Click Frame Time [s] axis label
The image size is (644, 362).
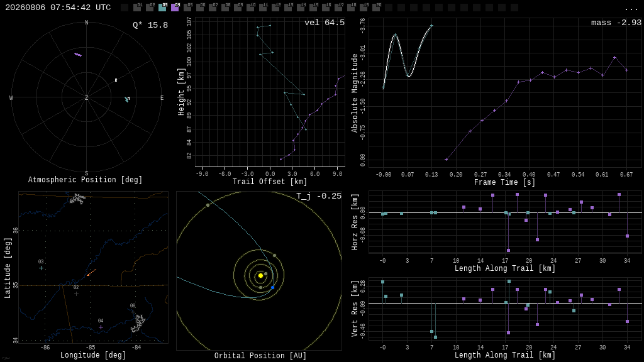[505, 182]
